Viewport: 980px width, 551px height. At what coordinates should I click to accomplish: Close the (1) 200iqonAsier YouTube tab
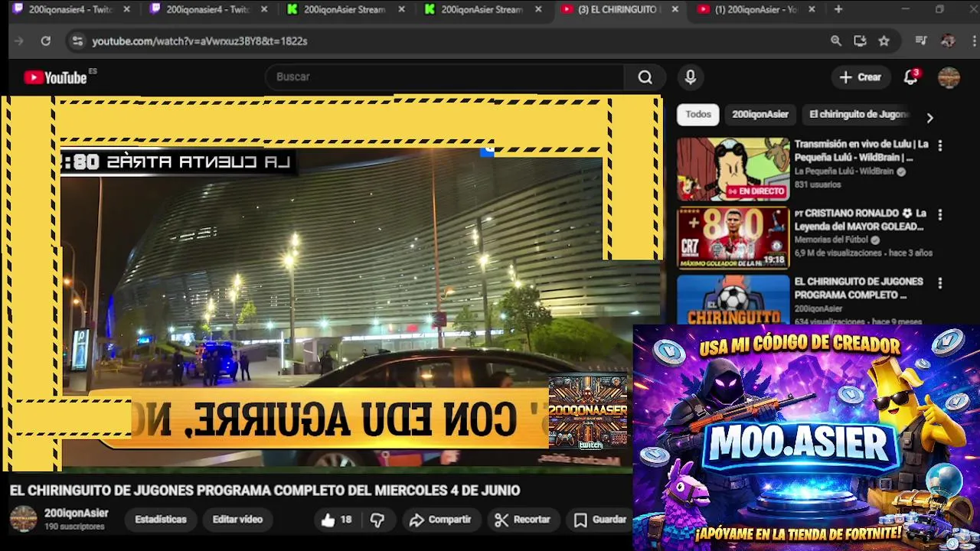812,9
